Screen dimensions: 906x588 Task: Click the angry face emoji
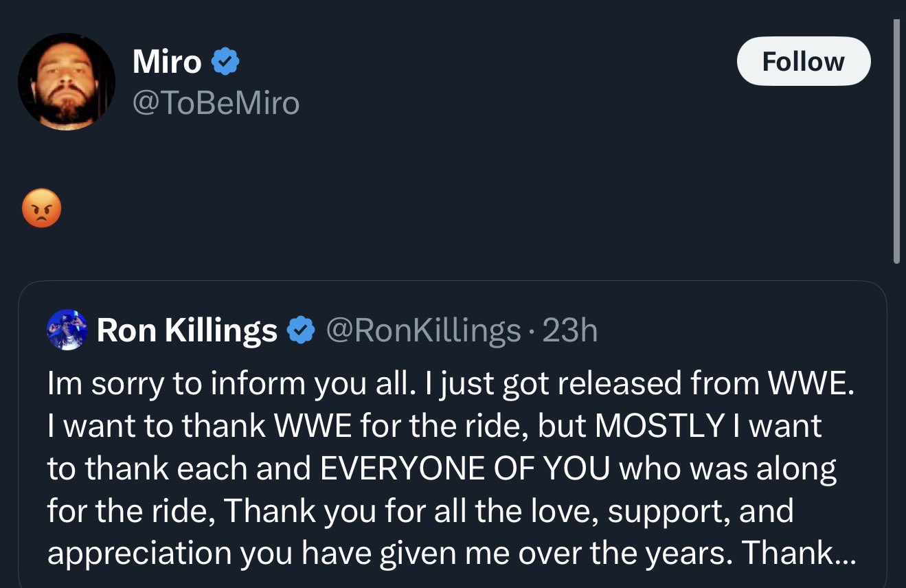[41, 208]
